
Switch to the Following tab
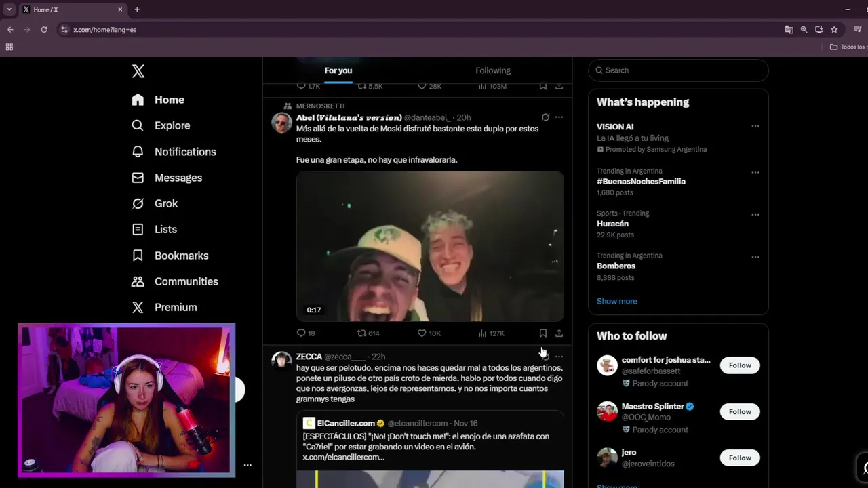[x=493, y=70]
